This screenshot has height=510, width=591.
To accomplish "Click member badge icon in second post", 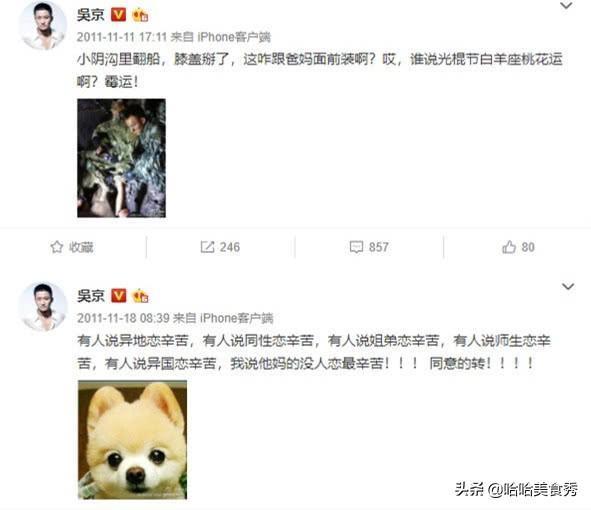I will [x=140, y=296].
